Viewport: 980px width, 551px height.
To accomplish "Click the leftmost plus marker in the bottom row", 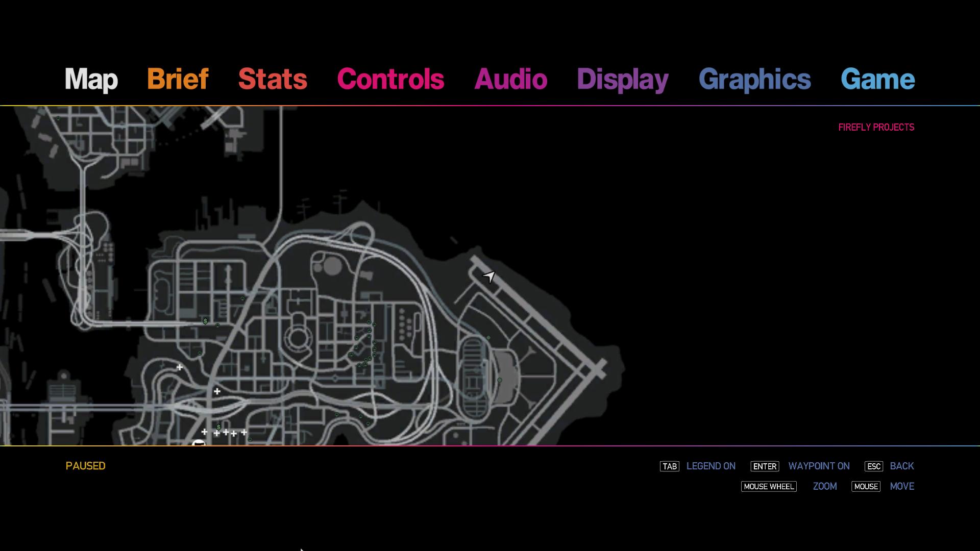I will click(204, 432).
